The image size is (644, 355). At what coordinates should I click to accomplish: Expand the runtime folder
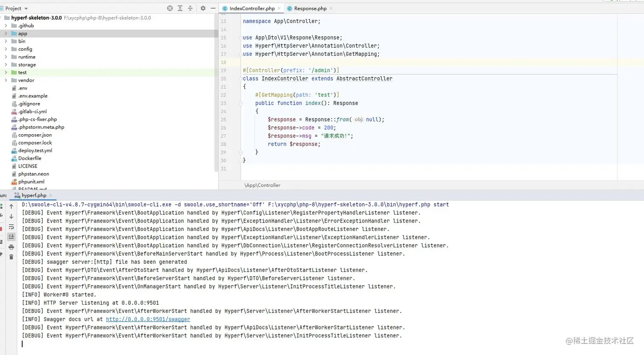tap(6, 57)
